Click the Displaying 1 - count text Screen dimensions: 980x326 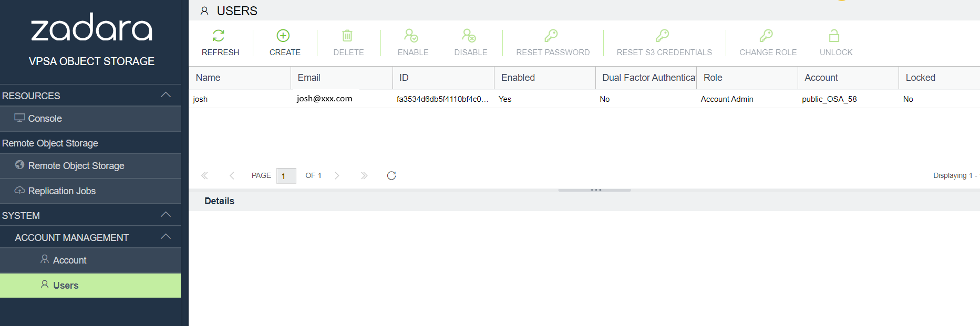click(955, 175)
